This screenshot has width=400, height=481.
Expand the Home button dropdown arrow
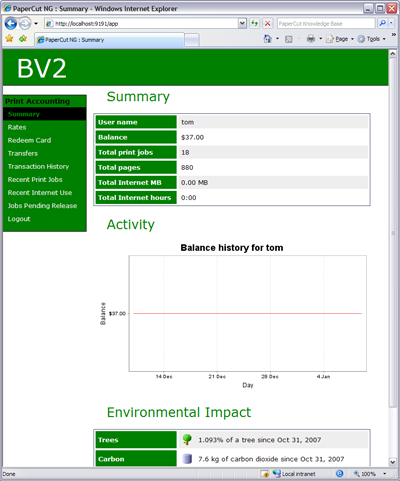click(277, 39)
